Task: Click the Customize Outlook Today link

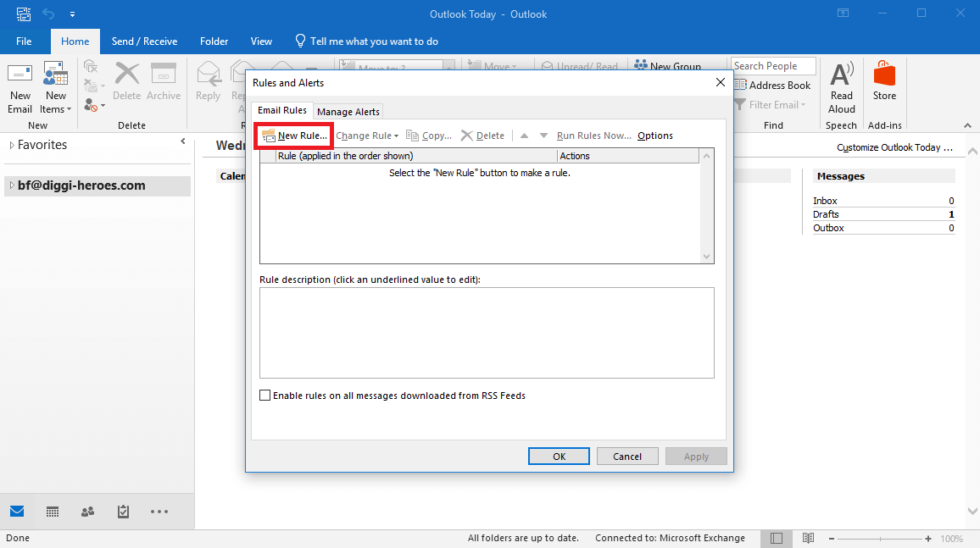Action: [x=894, y=147]
